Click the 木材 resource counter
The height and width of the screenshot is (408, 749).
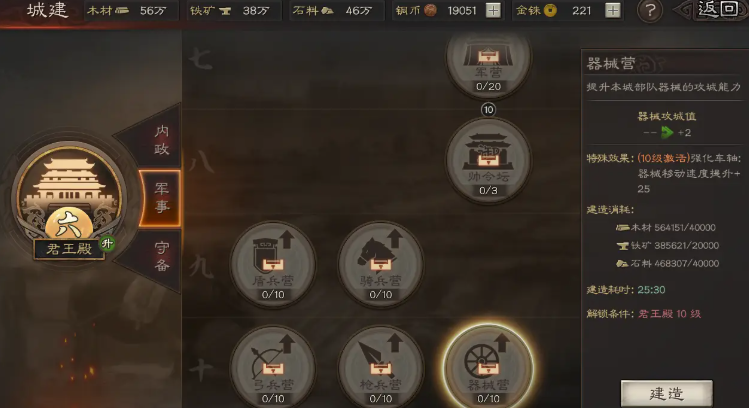[131, 11]
